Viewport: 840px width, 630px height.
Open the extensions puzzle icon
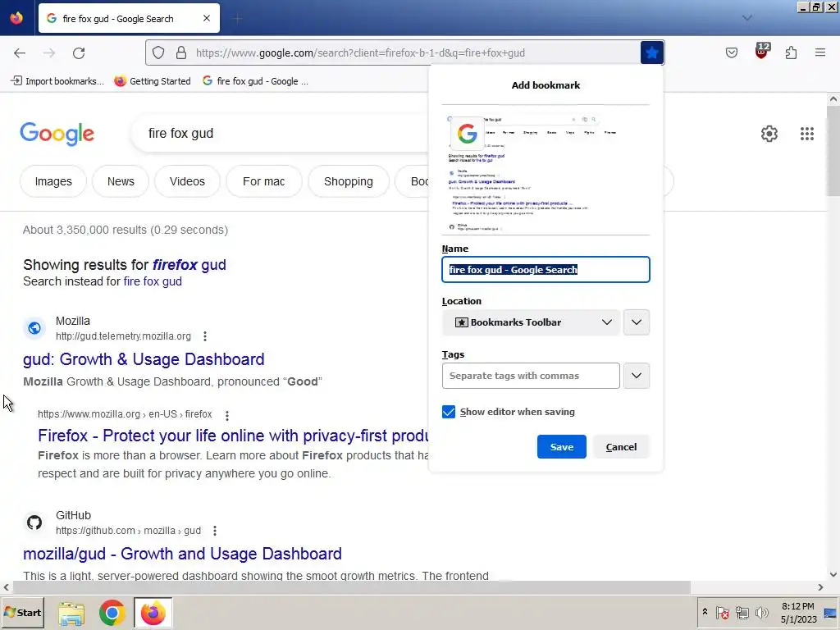pos(791,52)
